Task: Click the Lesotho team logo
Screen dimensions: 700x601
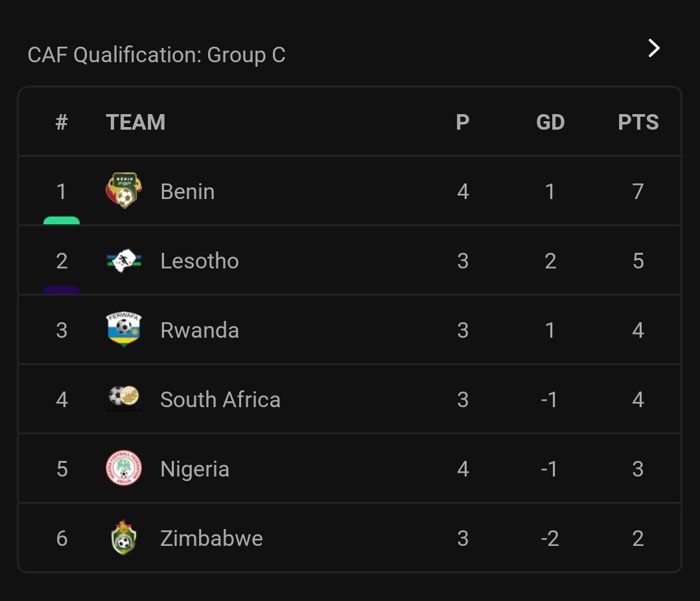Action: click(123, 261)
